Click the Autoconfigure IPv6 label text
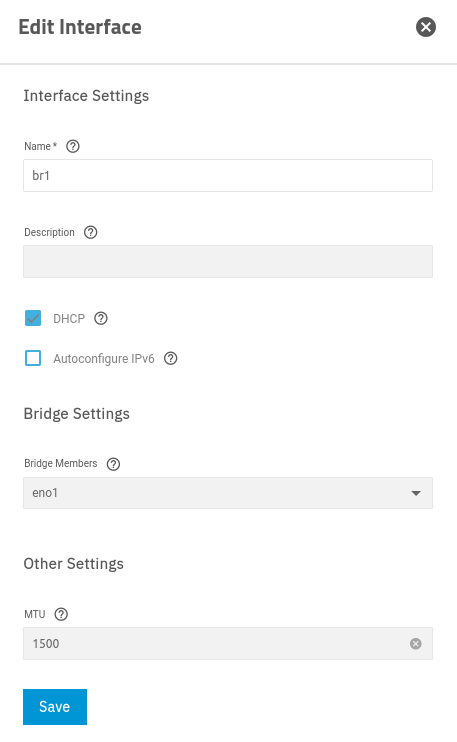The width and height of the screenshot is (457, 742). 104,359
